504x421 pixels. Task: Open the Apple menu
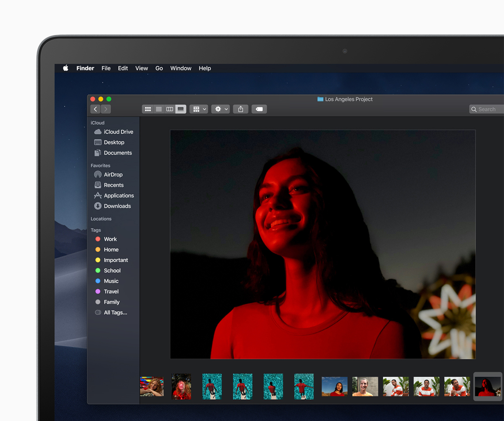(65, 68)
